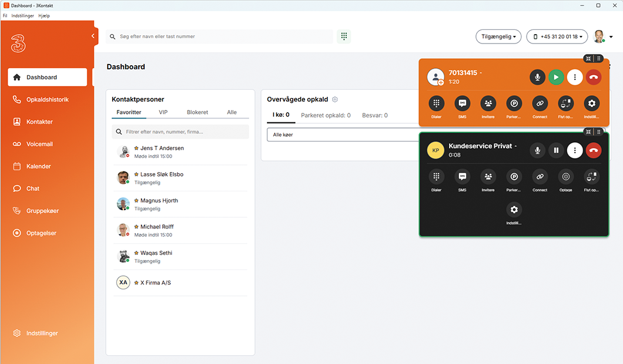Send an SMS from the 70131415 call window
Viewport: 623px width, 364px height.
pos(462,105)
